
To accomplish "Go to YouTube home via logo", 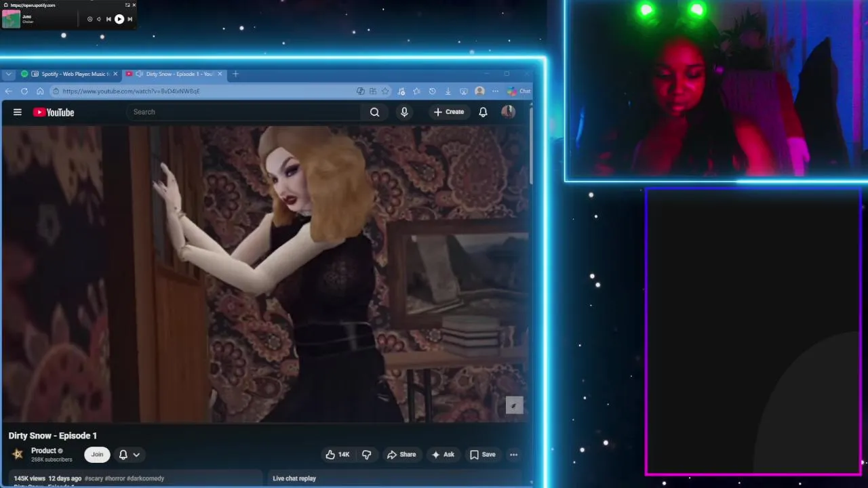I will [54, 113].
